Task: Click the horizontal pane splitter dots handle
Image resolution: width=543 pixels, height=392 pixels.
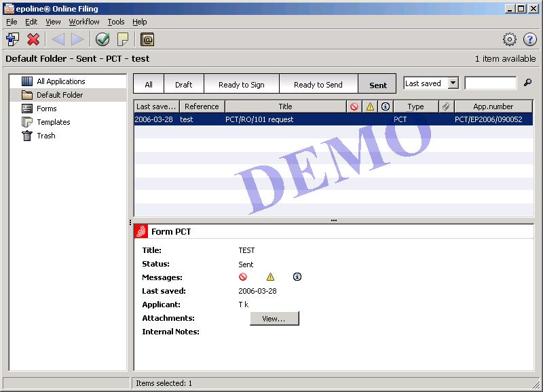Action: [x=334, y=220]
